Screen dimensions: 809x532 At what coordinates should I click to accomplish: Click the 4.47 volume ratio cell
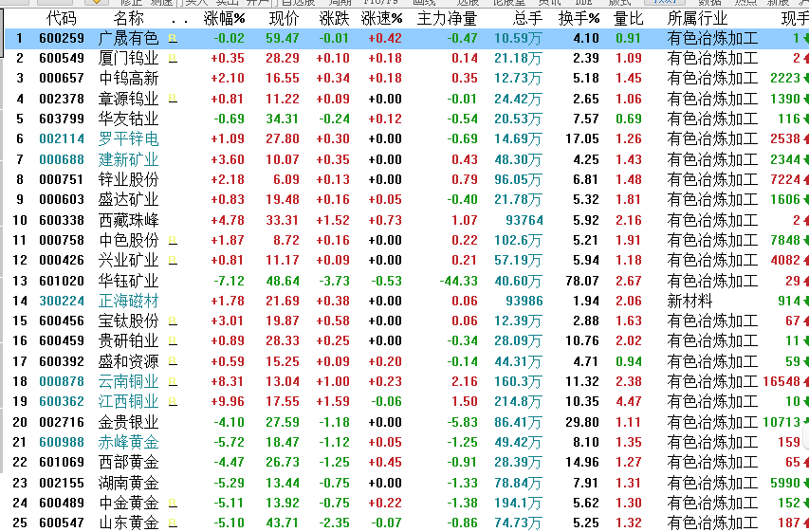coord(629,401)
